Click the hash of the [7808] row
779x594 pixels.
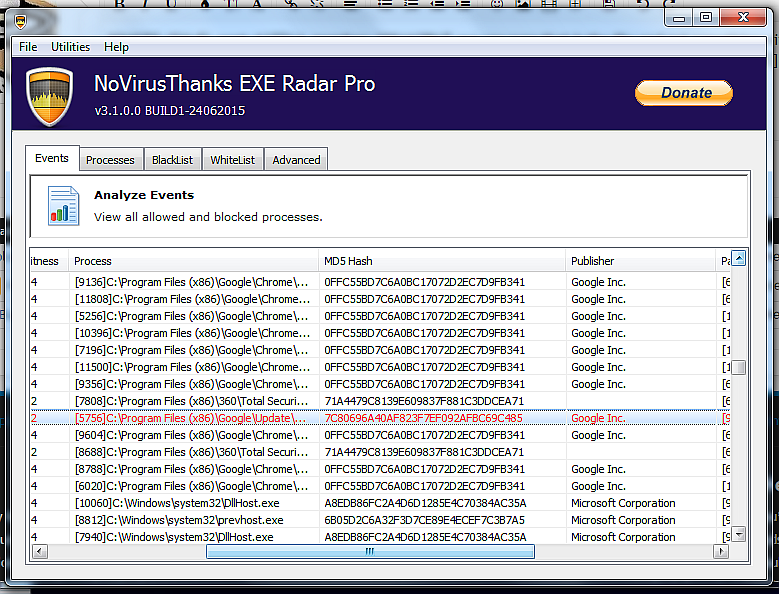point(424,401)
